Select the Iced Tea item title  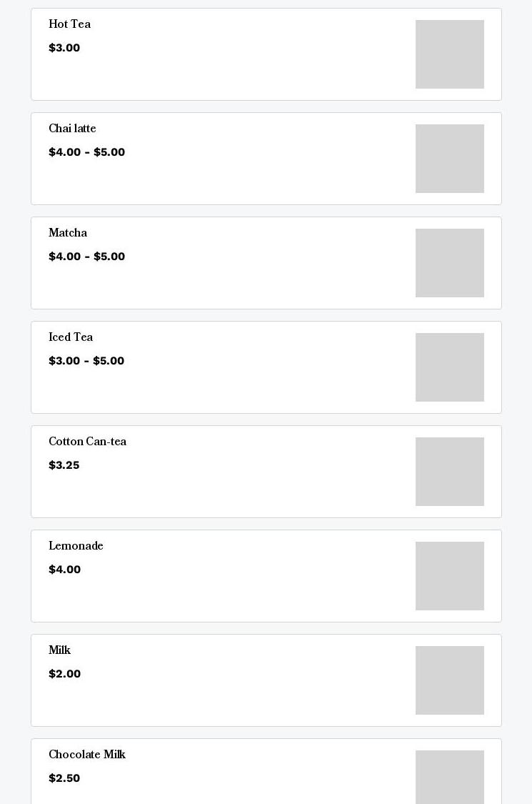pos(71,337)
